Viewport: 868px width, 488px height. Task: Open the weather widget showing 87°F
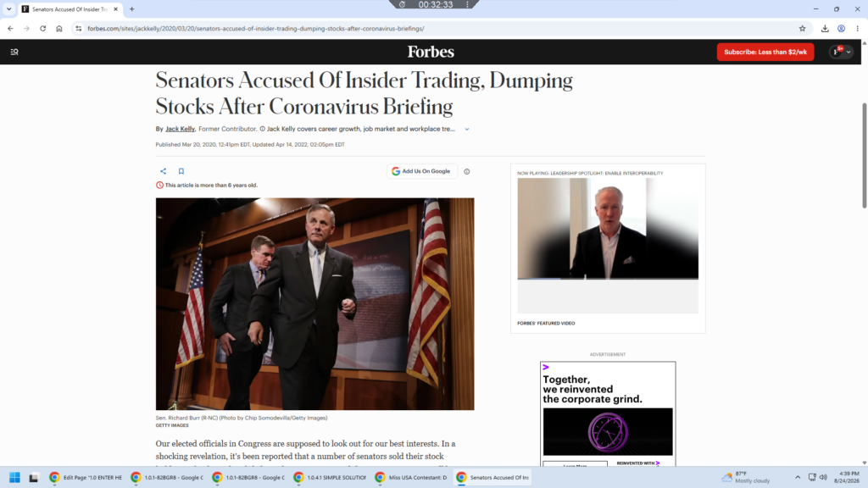746,478
